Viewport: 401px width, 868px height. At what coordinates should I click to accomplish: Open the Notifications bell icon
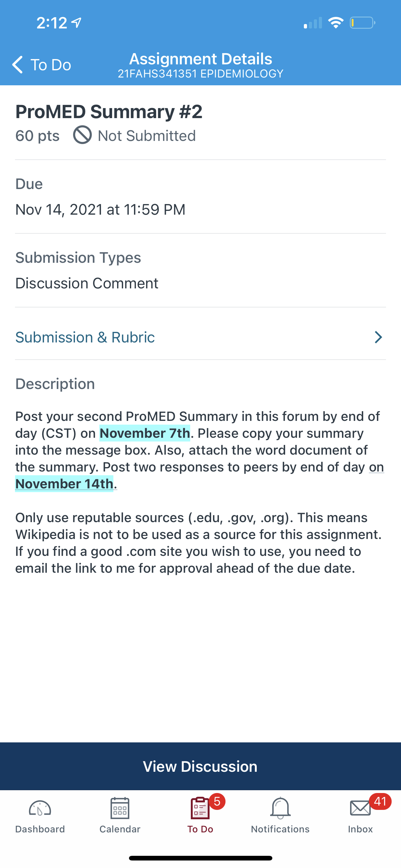coord(280,808)
